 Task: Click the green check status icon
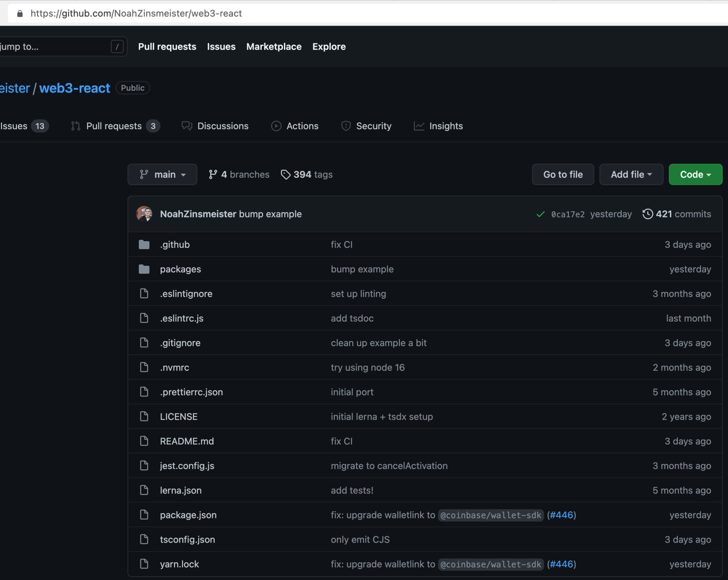(540, 214)
